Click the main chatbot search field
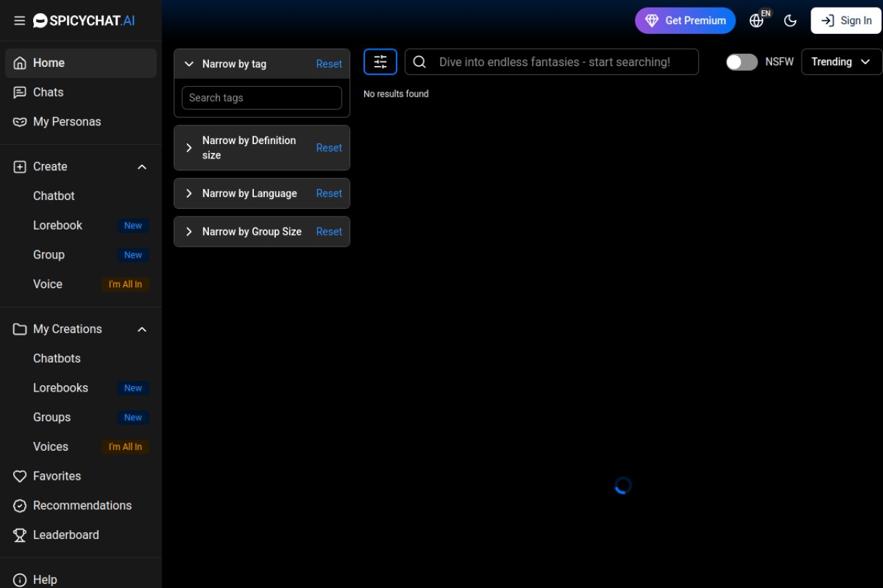 click(x=552, y=62)
